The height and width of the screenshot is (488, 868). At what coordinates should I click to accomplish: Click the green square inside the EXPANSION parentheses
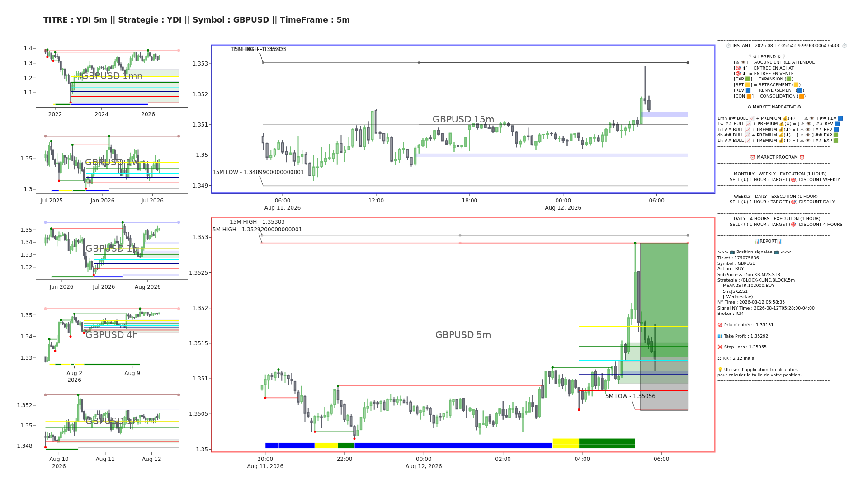coord(789,79)
